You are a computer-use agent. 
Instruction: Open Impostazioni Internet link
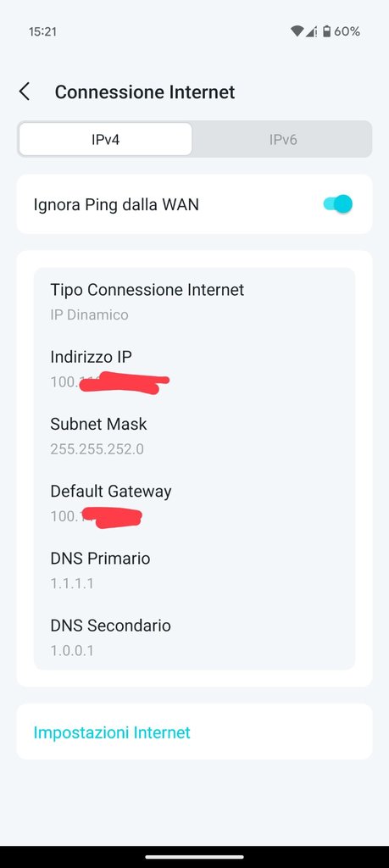click(112, 732)
